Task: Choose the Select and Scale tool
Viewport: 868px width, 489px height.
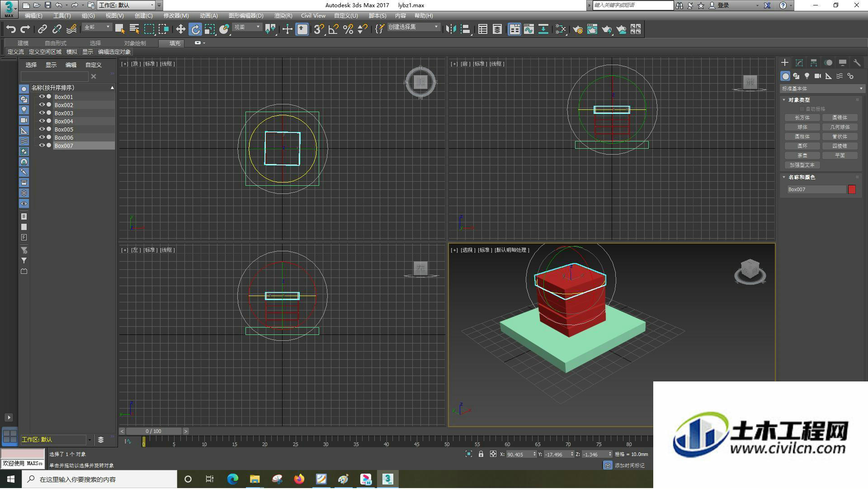Action: tap(210, 29)
